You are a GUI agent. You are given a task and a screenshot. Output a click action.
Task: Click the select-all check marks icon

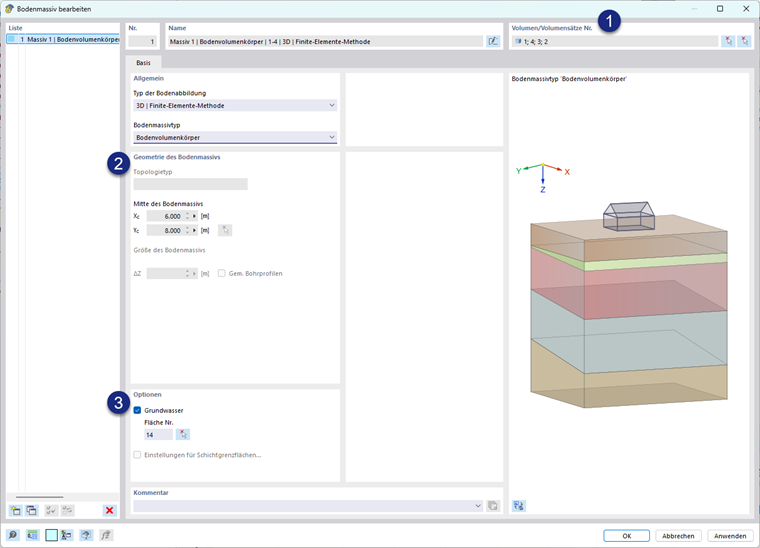[51, 510]
